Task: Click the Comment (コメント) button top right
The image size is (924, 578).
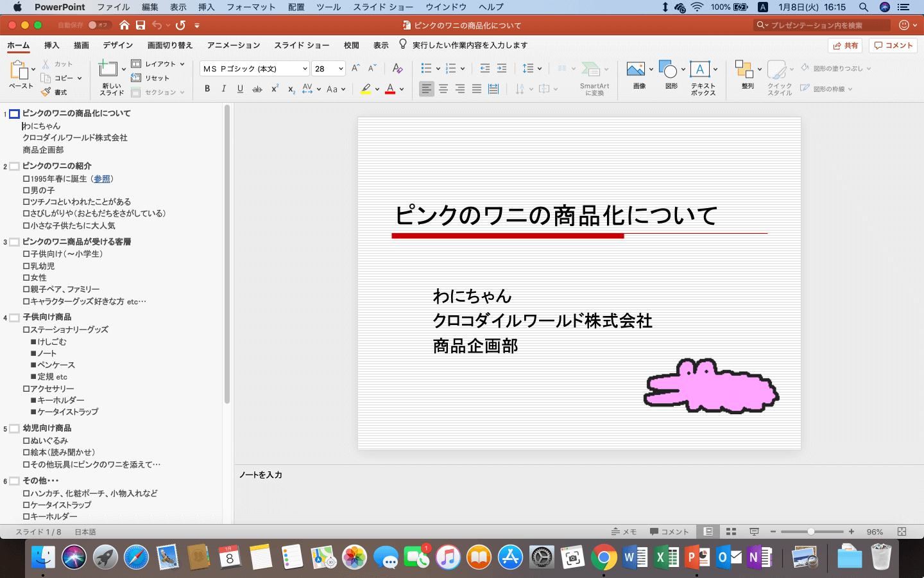Action: point(893,46)
